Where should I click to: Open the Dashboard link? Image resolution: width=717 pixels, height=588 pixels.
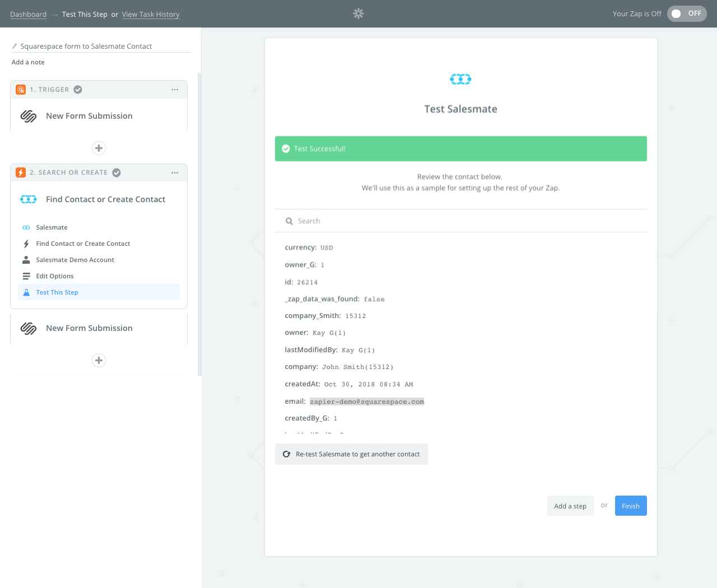[x=28, y=14]
